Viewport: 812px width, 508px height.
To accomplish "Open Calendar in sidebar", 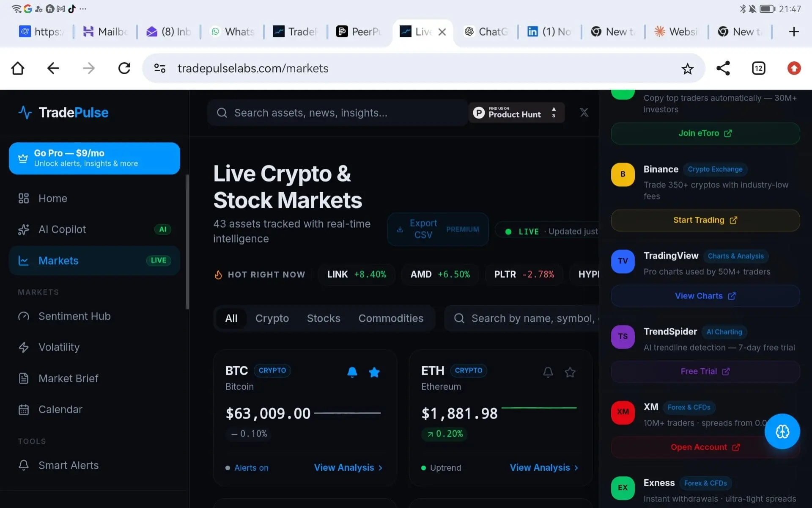I will tap(94, 409).
